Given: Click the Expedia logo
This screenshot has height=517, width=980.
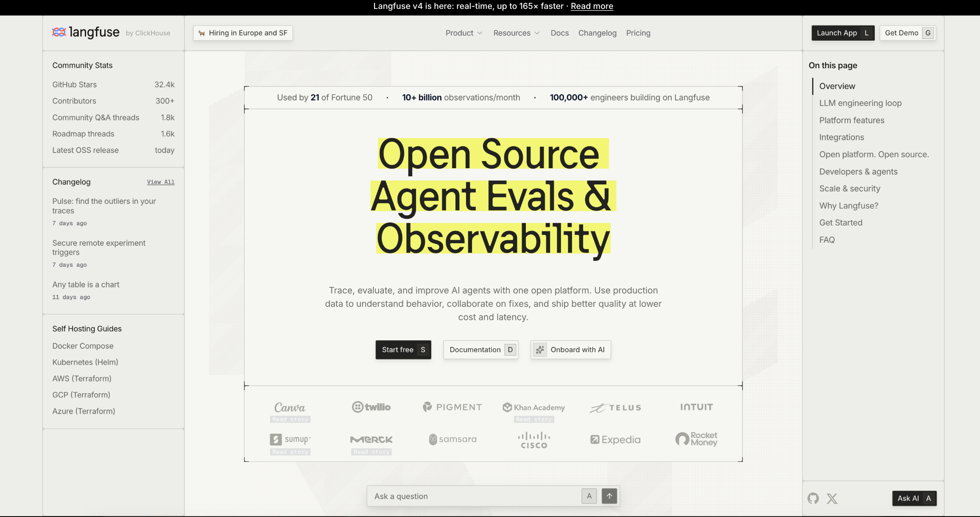Looking at the screenshot, I should coord(615,439).
